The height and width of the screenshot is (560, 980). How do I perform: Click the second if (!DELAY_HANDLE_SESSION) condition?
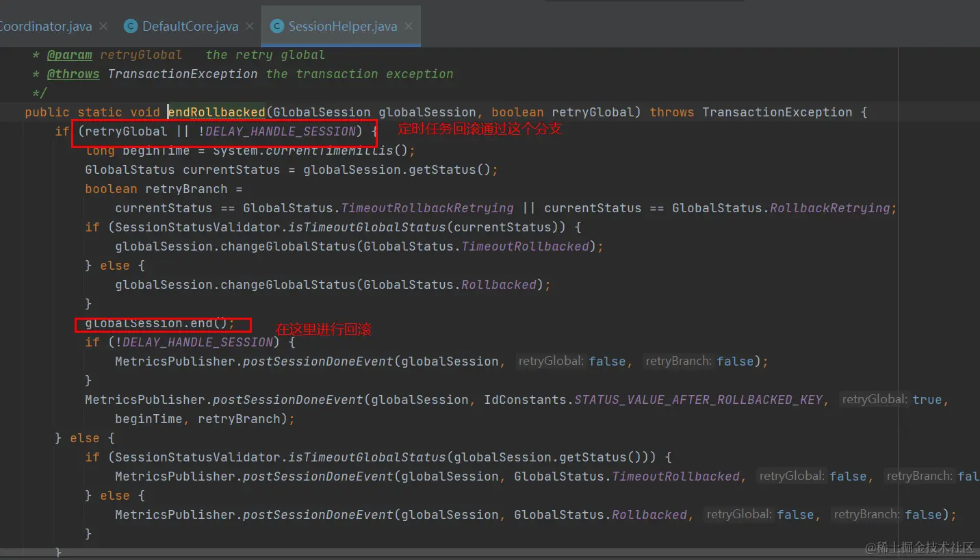tap(190, 342)
